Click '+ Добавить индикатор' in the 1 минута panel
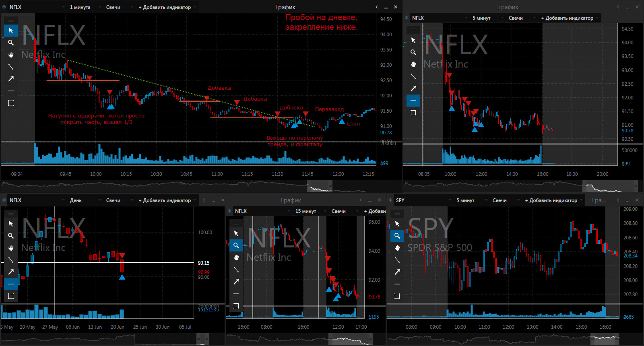Screen dimensions: 644x346 [x=167, y=7]
